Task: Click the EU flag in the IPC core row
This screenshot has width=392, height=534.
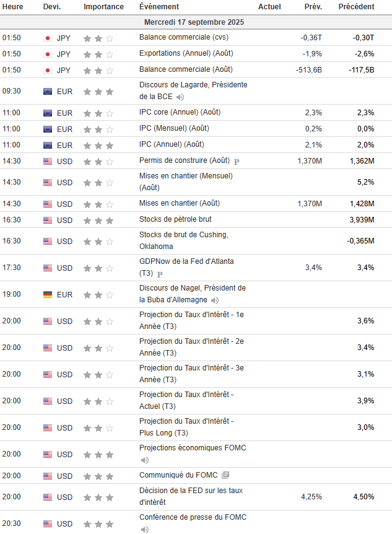Action: point(48,113)
